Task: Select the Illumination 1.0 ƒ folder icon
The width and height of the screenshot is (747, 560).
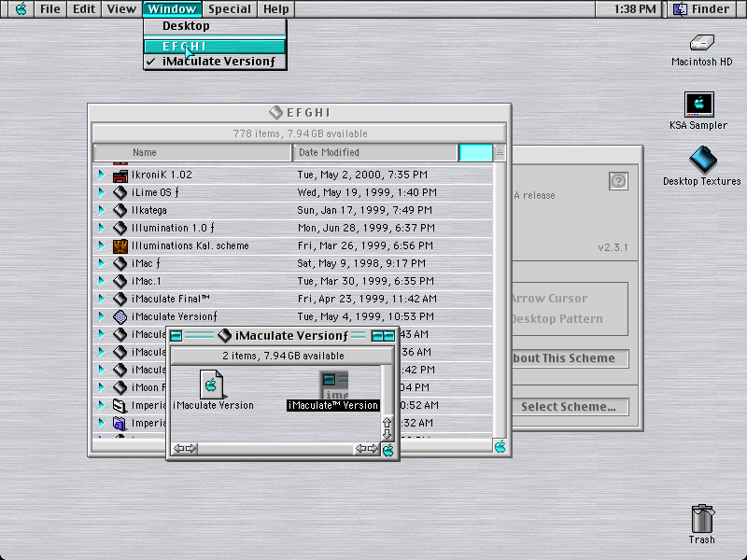Action: click(x=120, y=228)
